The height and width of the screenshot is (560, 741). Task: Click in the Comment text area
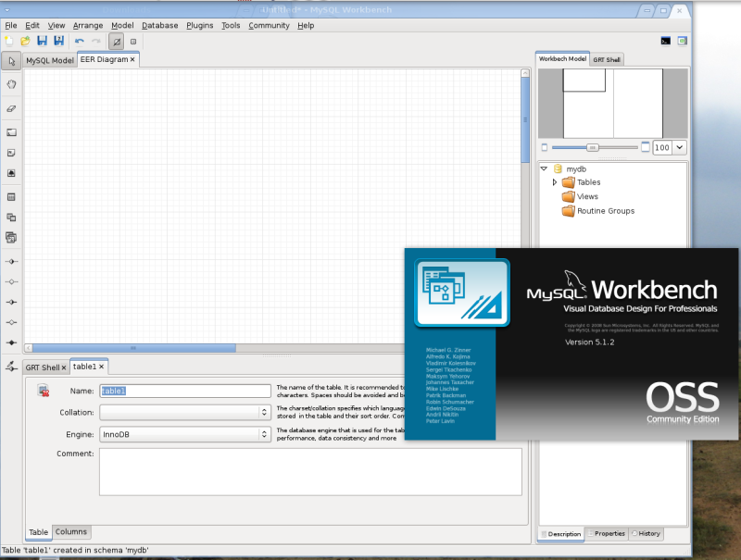(310, 472)
